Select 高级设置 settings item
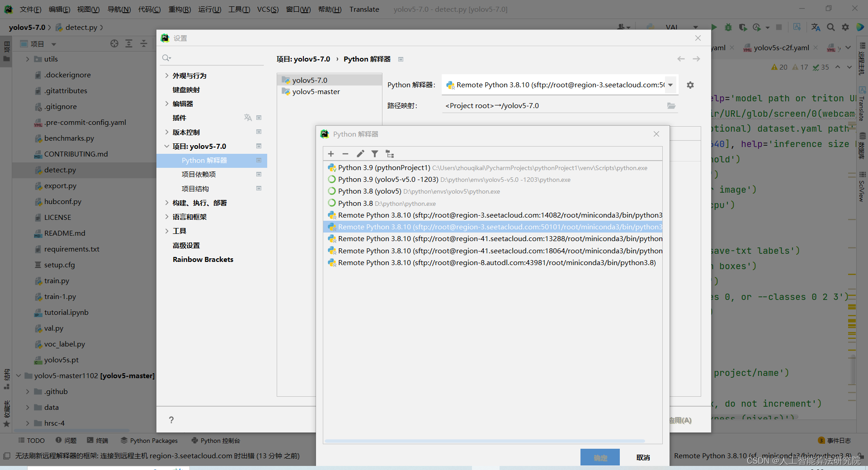The height and width of the screenshot is (470, 868). 186,245
